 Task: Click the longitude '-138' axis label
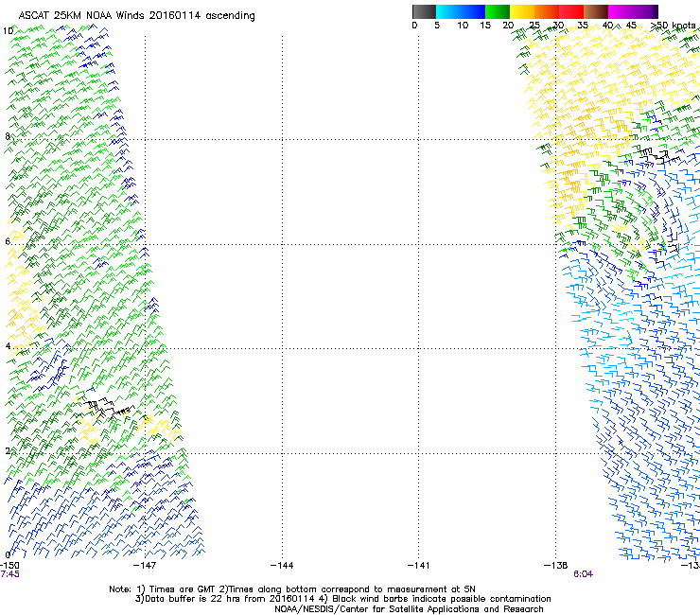(x=556, y=566)
